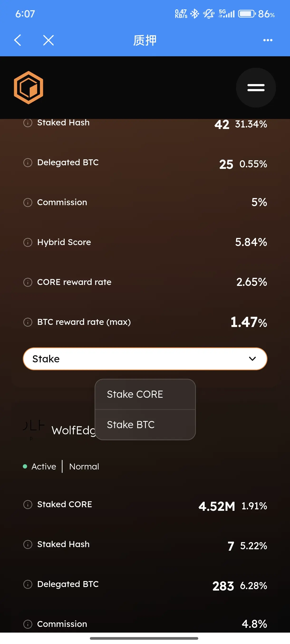Viewport: 290px width, 644px height.
Task: Tap info icon beside Staked CORE 4.52M
Action: click(28, 504)
